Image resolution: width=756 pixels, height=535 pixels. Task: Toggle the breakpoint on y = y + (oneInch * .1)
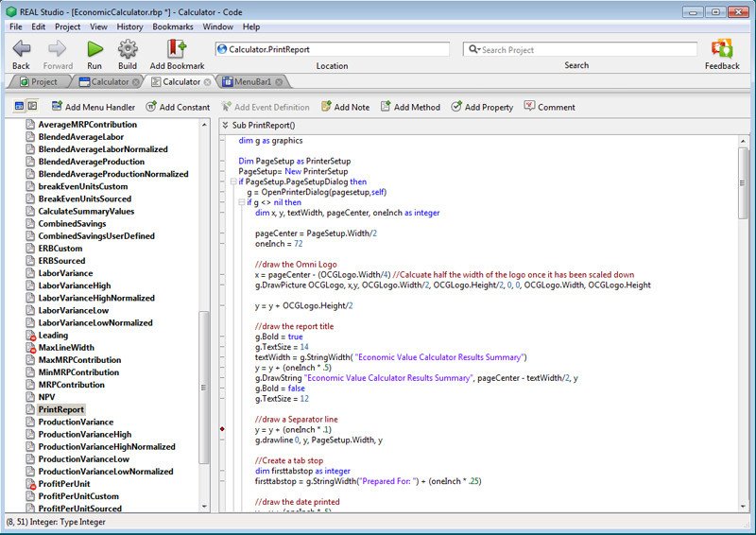click(x=222, y=429)
